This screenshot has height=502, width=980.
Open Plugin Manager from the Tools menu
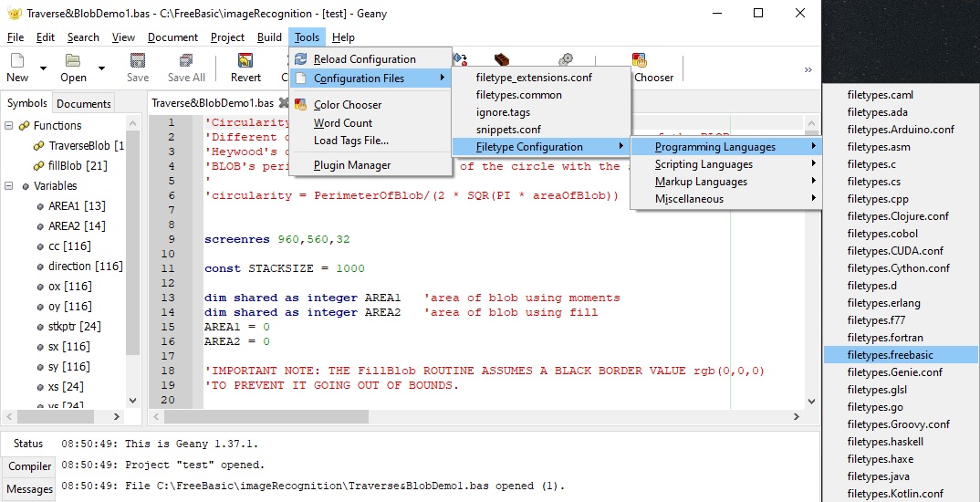coord(370,165)
